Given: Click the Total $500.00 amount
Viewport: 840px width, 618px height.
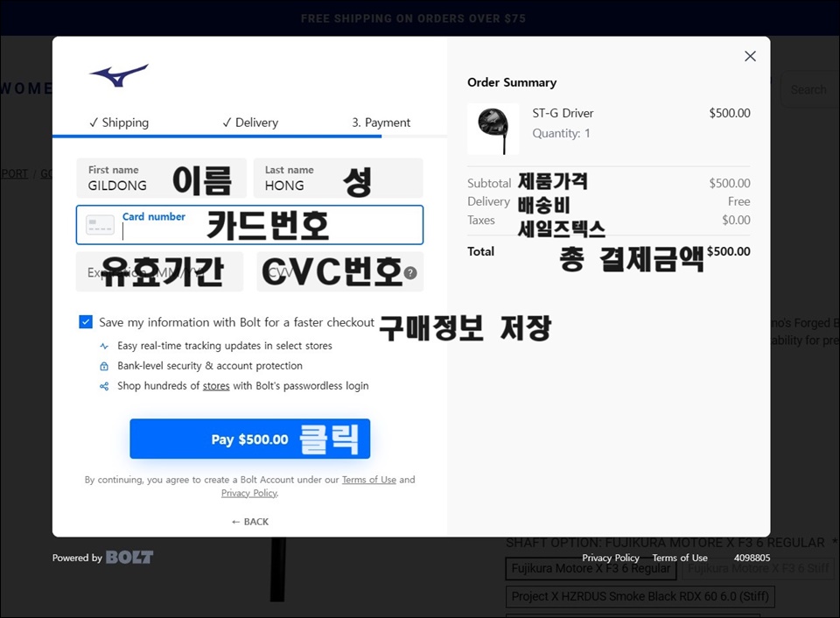Looking at the screenshot, I should [x=729, y=251].
